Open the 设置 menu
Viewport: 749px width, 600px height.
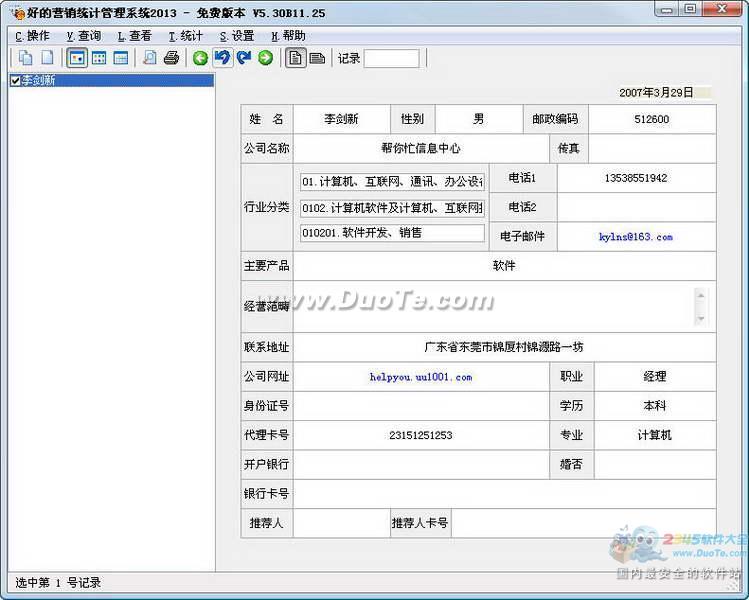point(236,36)
